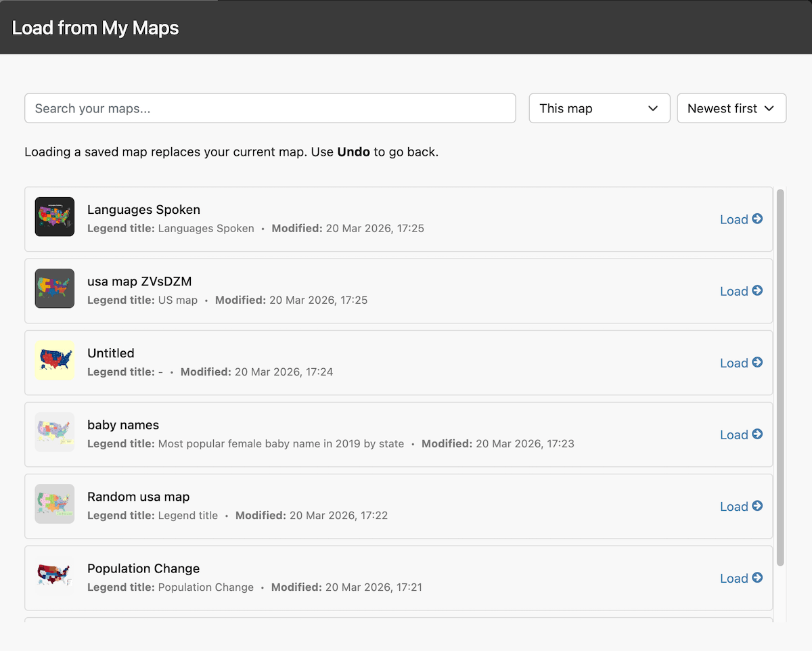Click the arrow icon in baby names row
The width and height of the screenshot is (812, 651).
pos(757,434)
